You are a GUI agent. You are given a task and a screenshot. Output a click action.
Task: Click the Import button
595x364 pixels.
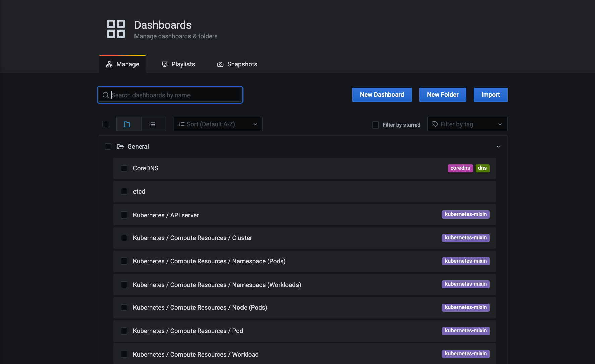point(491,95)
